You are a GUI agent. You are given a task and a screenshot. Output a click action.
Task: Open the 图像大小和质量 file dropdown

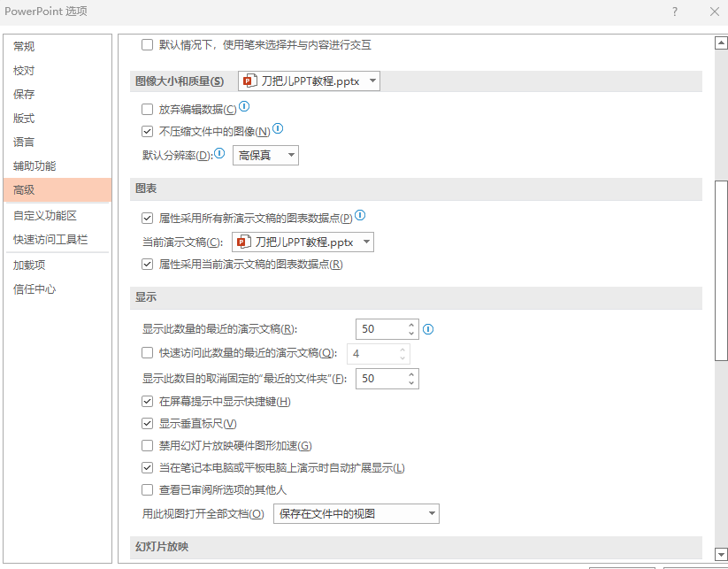click(x=309, y=81)
